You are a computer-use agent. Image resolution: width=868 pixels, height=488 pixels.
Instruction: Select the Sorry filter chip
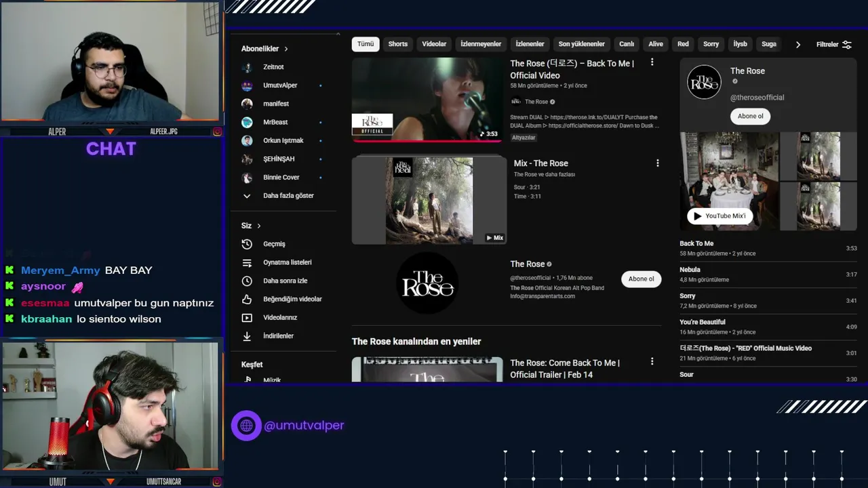click(711, 44)
